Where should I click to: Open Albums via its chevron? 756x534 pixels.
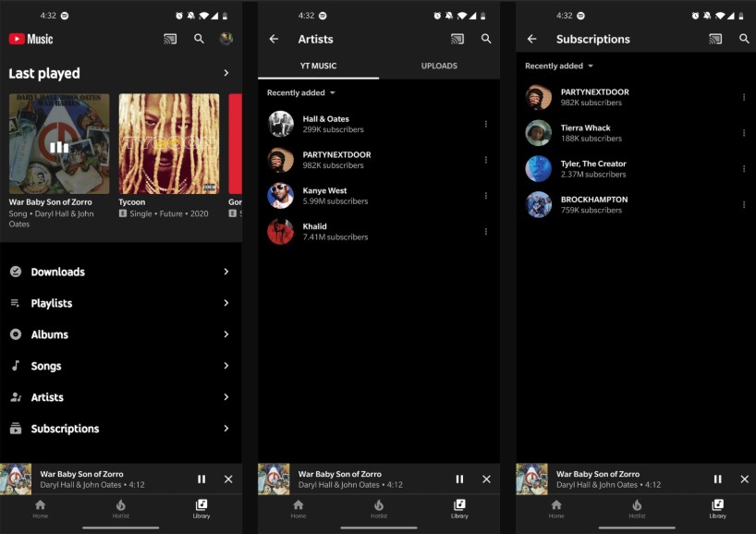[x=226, y=334]
